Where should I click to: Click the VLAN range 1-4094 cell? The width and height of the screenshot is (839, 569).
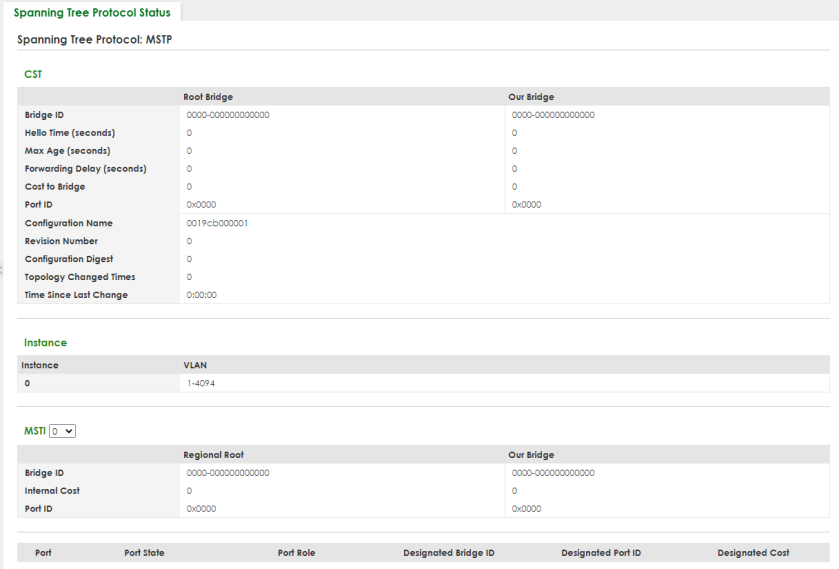pos(200,383)
